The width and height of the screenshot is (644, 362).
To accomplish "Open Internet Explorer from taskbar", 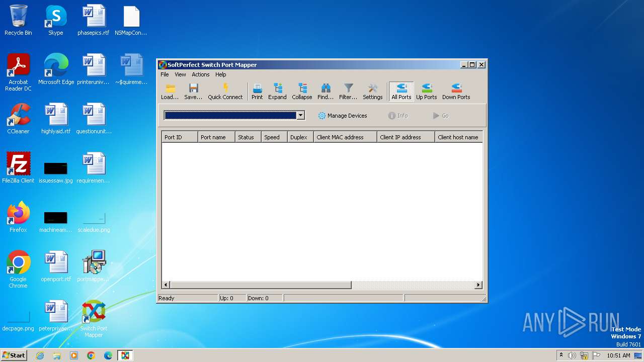I will (x=40, y=355).
